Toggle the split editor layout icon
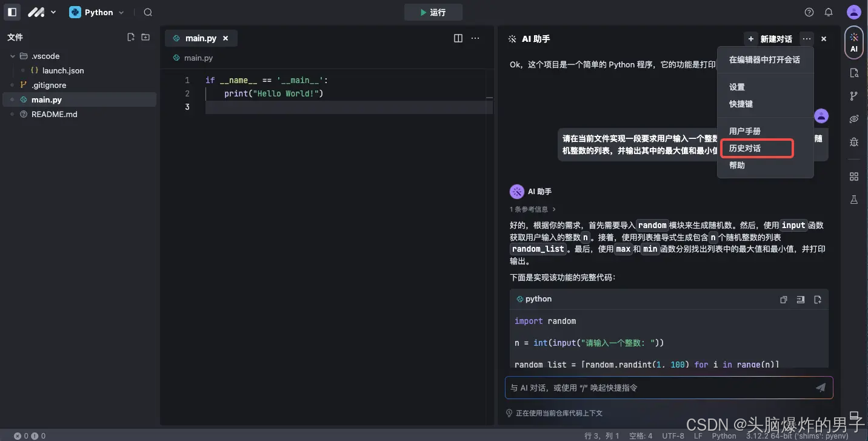 coord(458,38)
